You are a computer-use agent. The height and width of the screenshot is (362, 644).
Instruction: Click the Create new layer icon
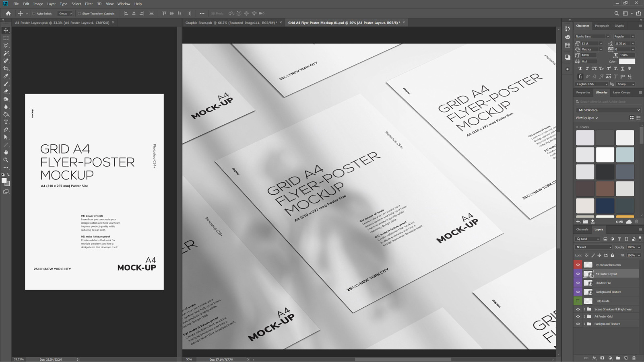coord(626,358)
